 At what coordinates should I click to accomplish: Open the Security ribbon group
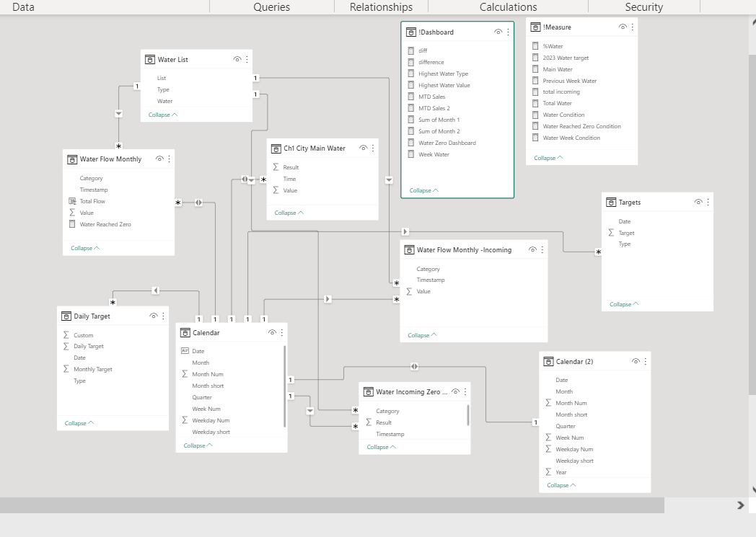pyautogui.click(x=643, y=6)
